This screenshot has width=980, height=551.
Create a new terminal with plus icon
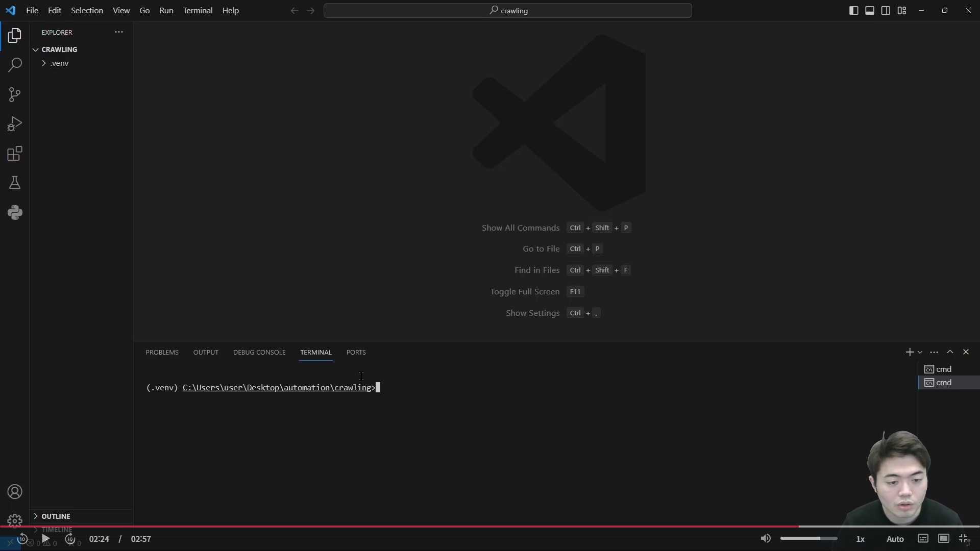click(910, 352)
